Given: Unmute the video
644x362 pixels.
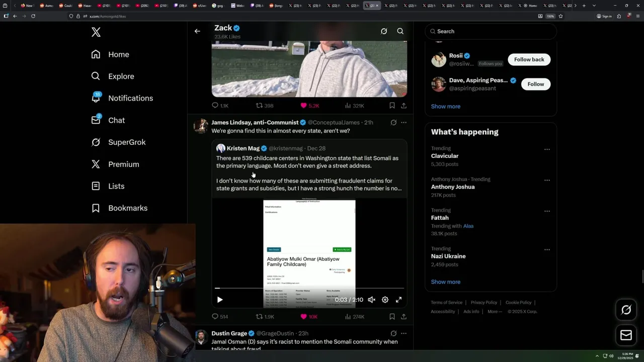Looking at the screenshot, I should pyautogui.click(x=371, y=300).
